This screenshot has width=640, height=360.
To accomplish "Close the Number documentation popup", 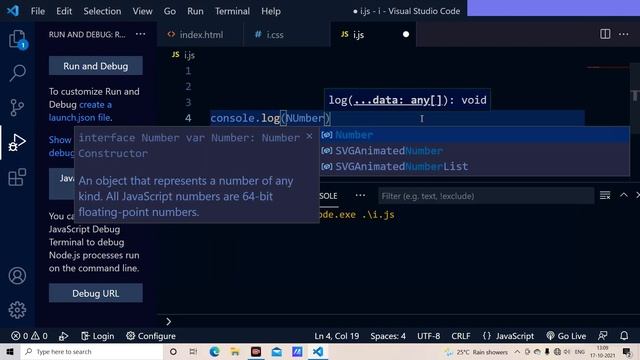I will [309, 136].
